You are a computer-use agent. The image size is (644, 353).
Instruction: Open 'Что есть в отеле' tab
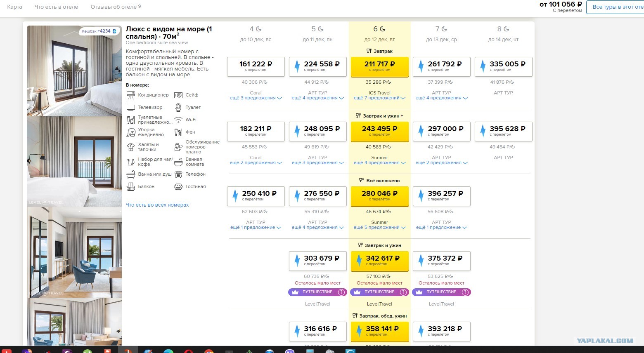click(x=56, y=7)
